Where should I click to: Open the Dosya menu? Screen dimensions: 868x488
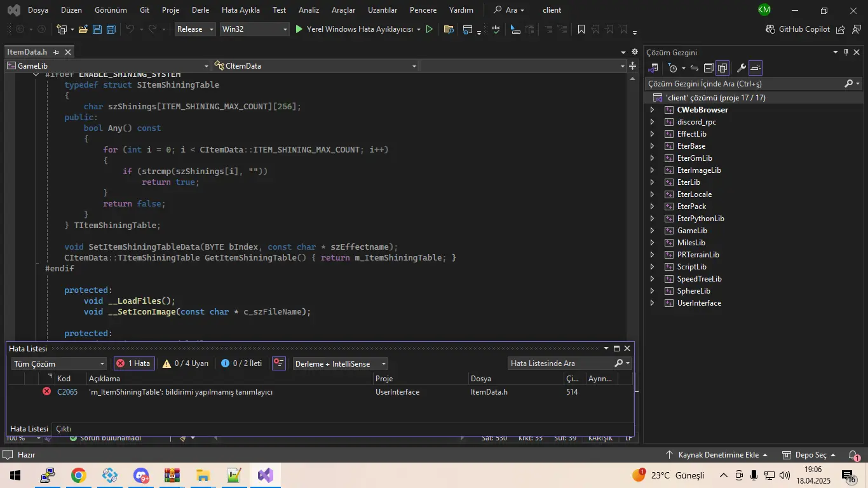coord(38,10)
